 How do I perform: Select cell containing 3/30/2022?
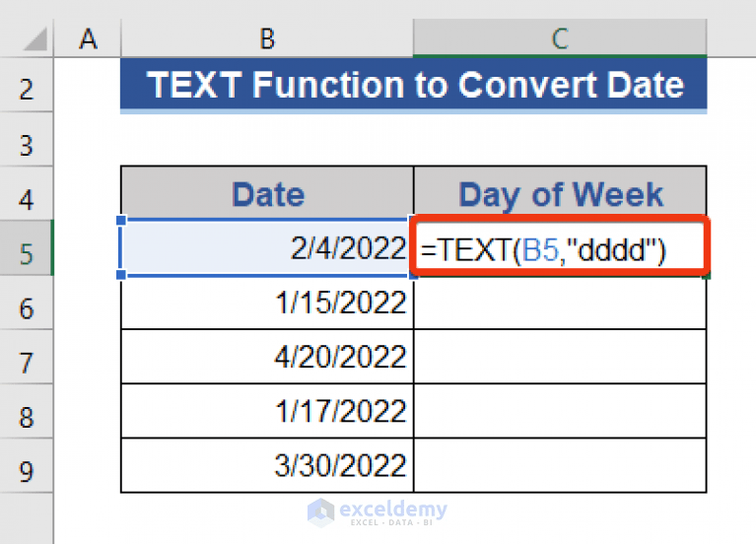tap(267, 465)
